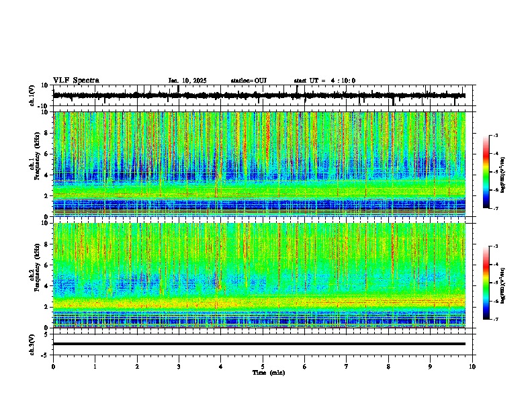This screenshot has height=411, width=532.
Task: Click the "6" tick on ch.2 frequency axis
Action: point(46,265)
